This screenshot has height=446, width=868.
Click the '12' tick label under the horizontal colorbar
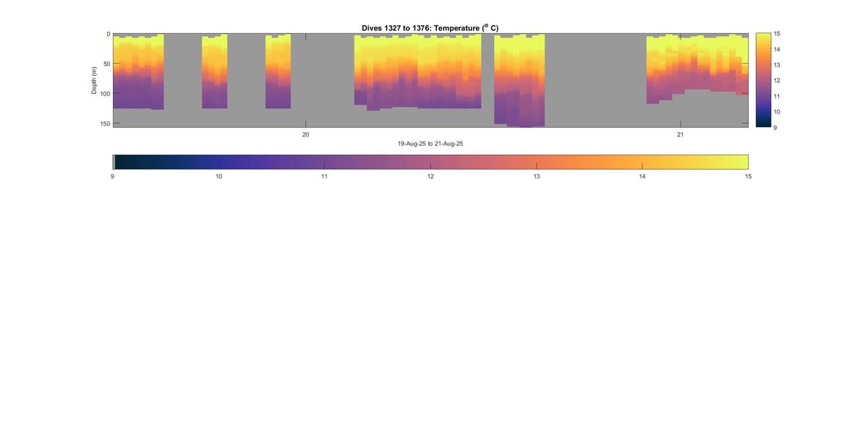(x=430, y=176)
